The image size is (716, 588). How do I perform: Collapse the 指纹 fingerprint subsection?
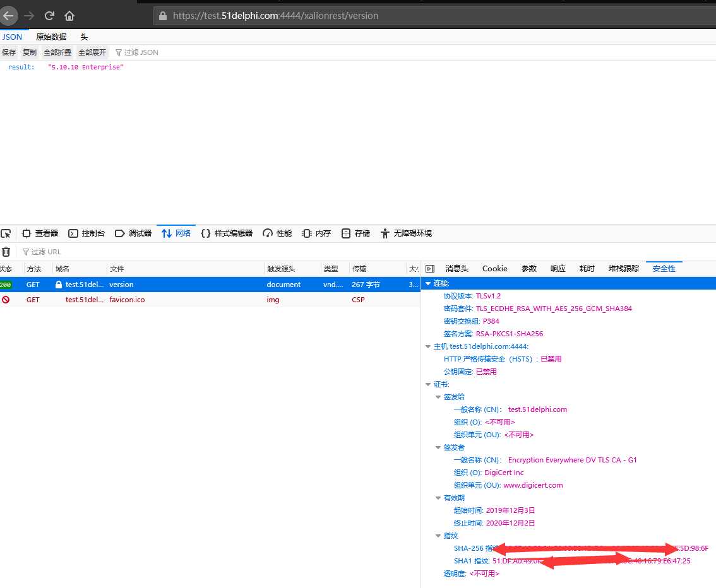(x=438, y=536)
